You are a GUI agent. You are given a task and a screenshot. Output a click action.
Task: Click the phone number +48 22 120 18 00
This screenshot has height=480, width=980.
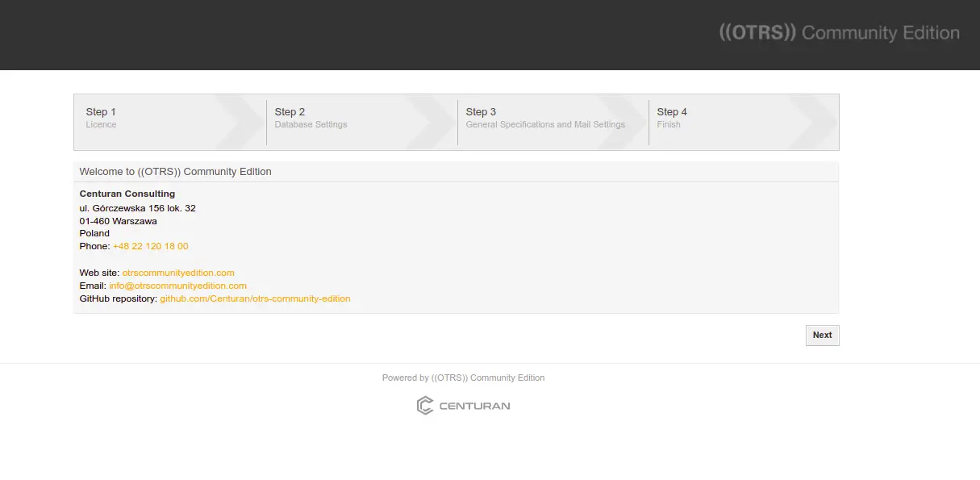151,246
